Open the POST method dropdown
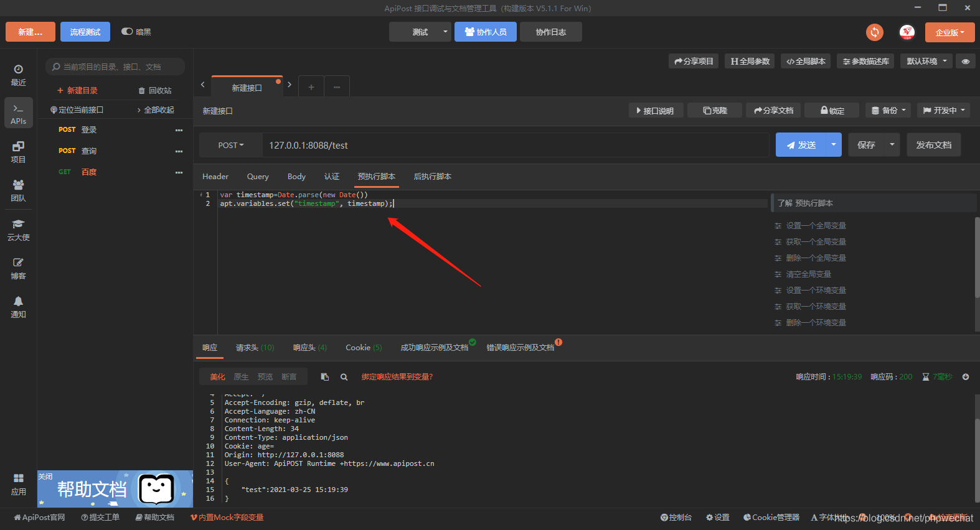Image resolution: width=980 pixels, height=530 pixels. (x=231, y=145)
